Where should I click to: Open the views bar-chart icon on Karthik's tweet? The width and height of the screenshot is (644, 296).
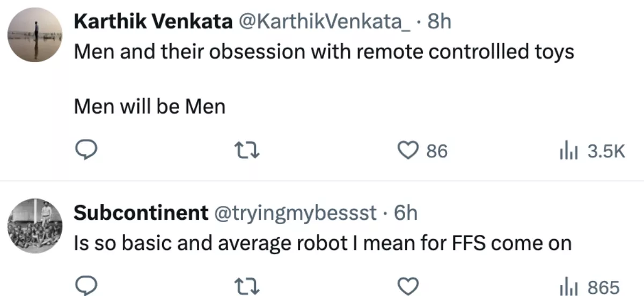click(567, 152)
